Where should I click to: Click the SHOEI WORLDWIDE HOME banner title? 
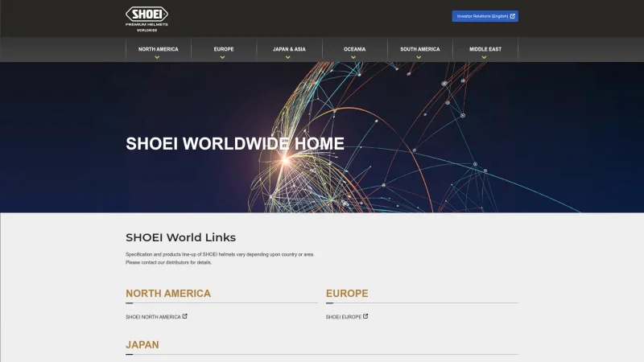[235, 144]
